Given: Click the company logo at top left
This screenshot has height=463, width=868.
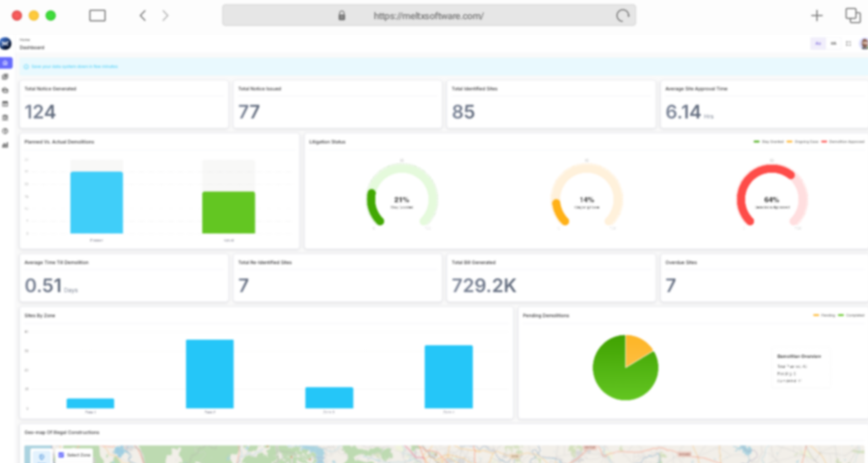Looking at the screenshot, I should point(5,43).
